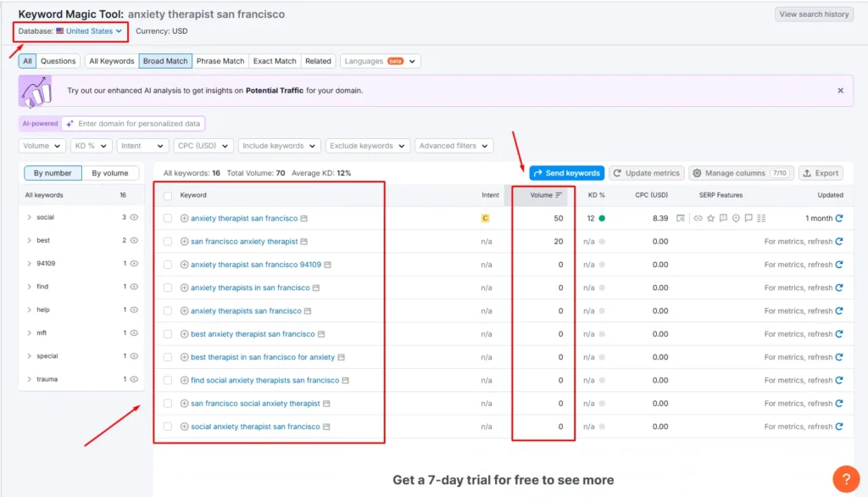The width and height of the screenshot is (868, 497).
Task: Open SERP snapshot icon beside best therapist in san francisco for anxiety
Action: tap(341, 357)
